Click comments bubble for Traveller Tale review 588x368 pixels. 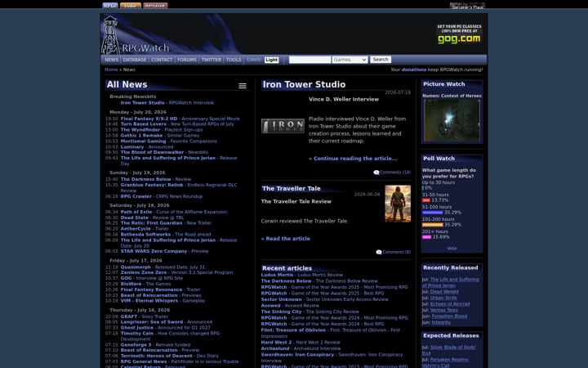click(379, 253)
